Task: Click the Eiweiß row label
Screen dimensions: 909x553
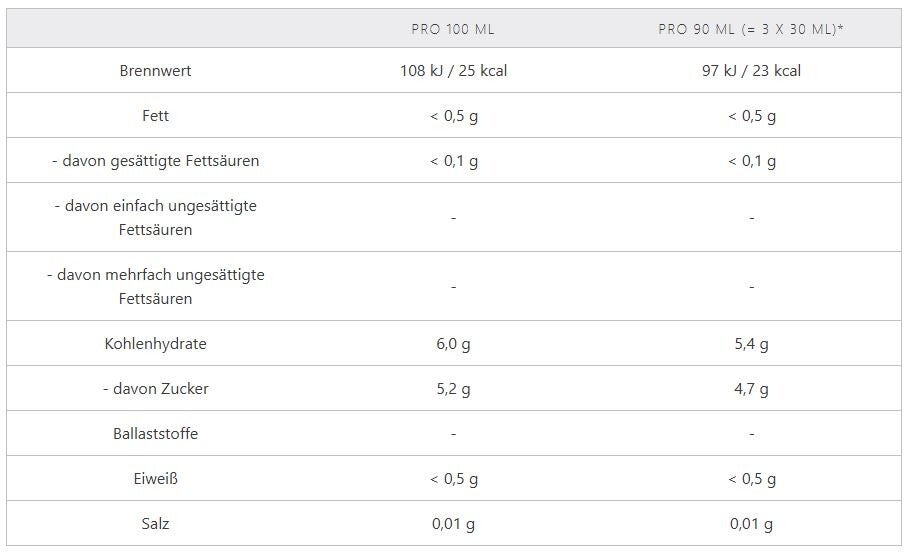Action: click(x=155, y=479)
